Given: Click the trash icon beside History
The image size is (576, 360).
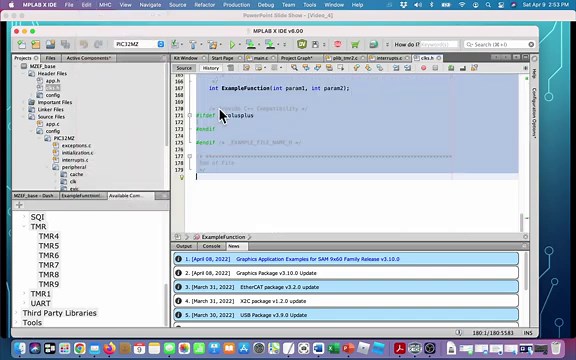Looking at the screenshot, I should click(x=230, y=68).
